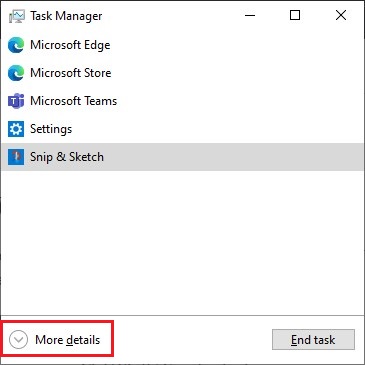Click blank space in highlighted Snip & Sketch row
Viewport: 365px width, 365px height.
233,157
